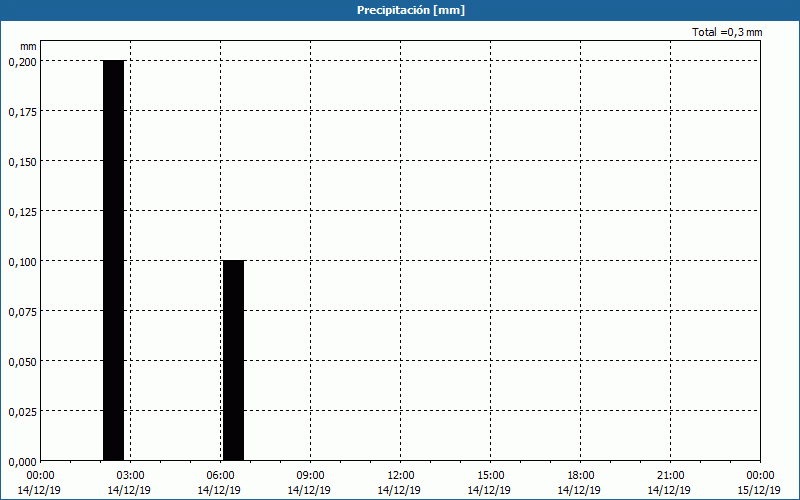Click the 03:00 time axis label
This screenshot has height=500, width=800.
pyautogui.click(x=130, y=476)
